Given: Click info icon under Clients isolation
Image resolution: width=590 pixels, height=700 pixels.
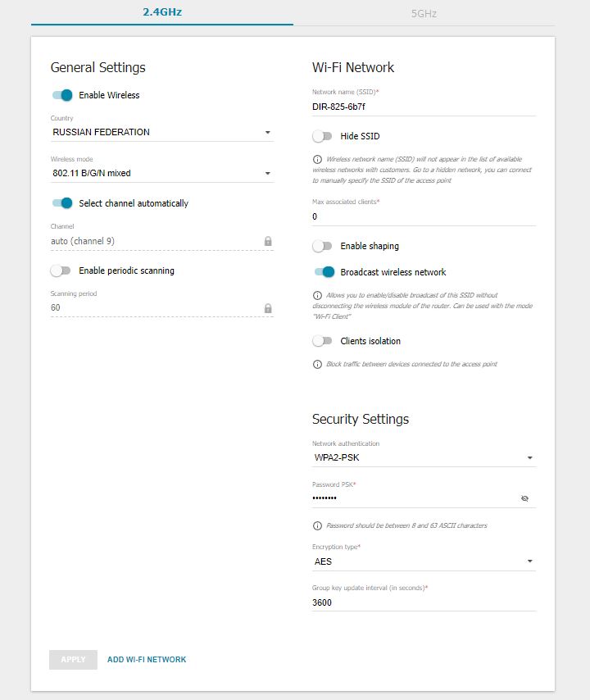Looking at the screenshot, I should point(317,364).
